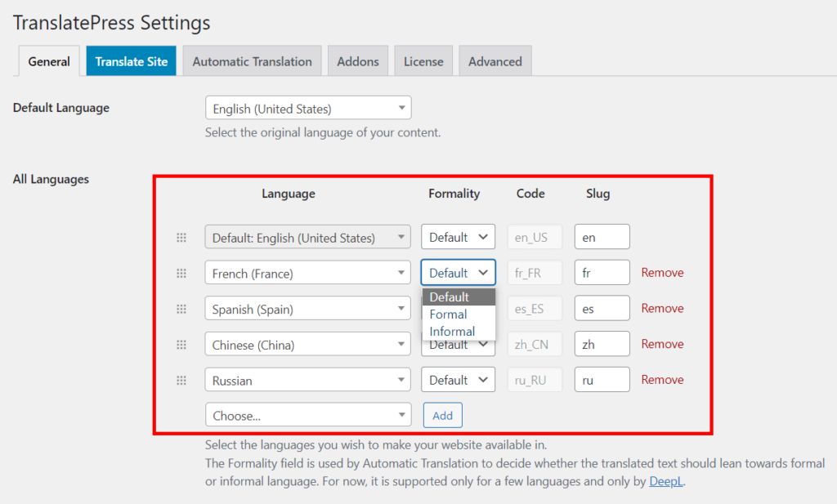This screenshot has width=837, height=504.
Task: Click the slug input containing fr
Action: point(602,272)
